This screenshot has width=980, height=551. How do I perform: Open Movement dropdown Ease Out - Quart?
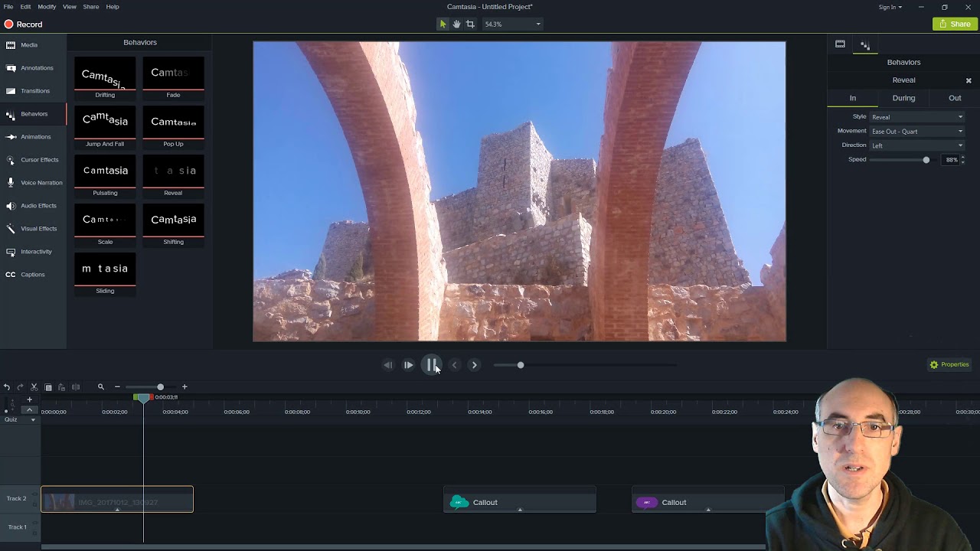tap(917, 131)
